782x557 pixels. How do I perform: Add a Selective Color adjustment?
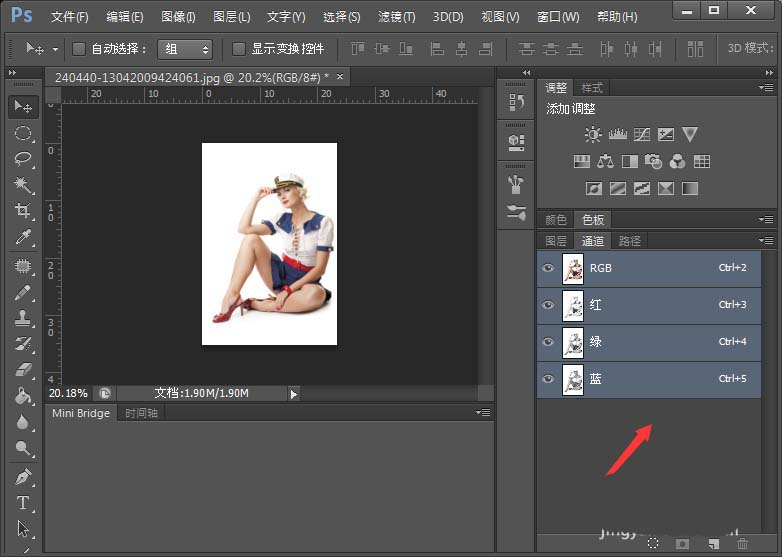[666, 188]
